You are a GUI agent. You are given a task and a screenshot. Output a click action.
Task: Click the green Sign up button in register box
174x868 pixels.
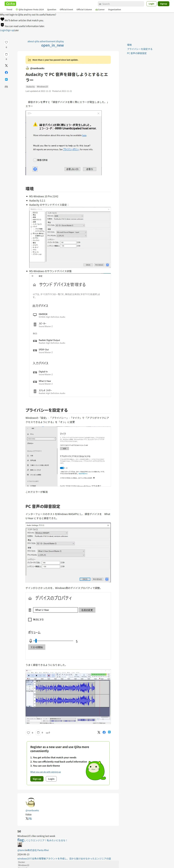37,779
